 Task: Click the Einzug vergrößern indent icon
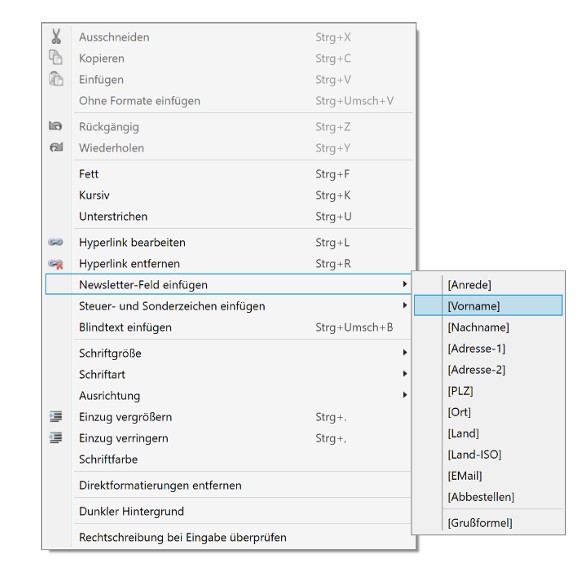[x=56, y=416]
